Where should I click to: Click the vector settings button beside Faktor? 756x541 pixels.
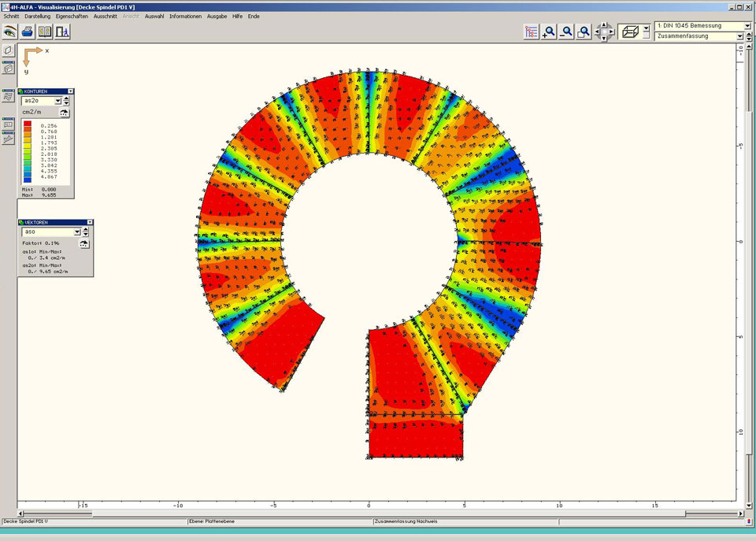[84, 244]
